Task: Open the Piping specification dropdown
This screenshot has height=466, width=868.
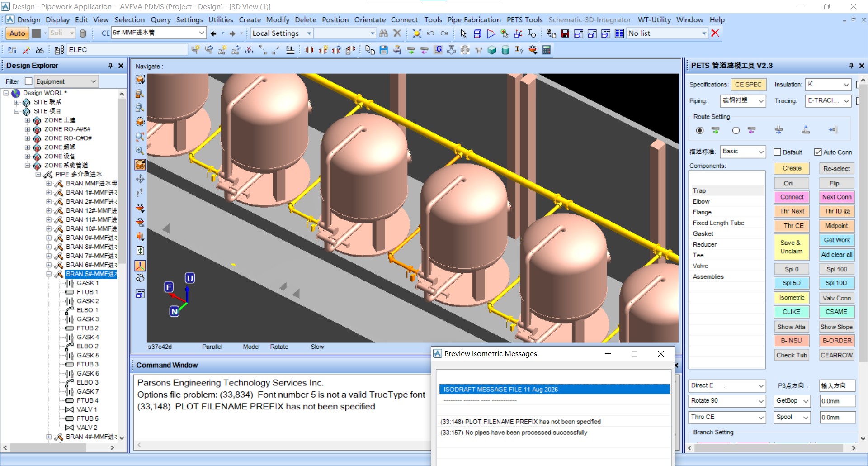Action: tap(743, 100)
